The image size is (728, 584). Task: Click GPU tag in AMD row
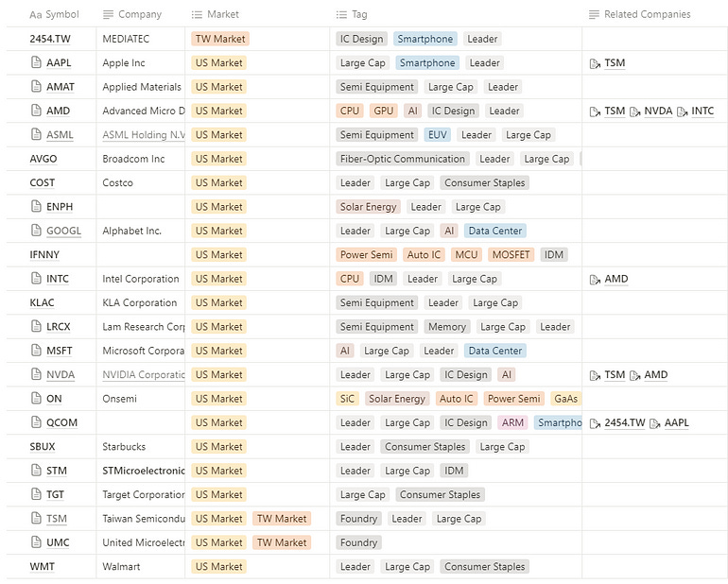point(384,111)
